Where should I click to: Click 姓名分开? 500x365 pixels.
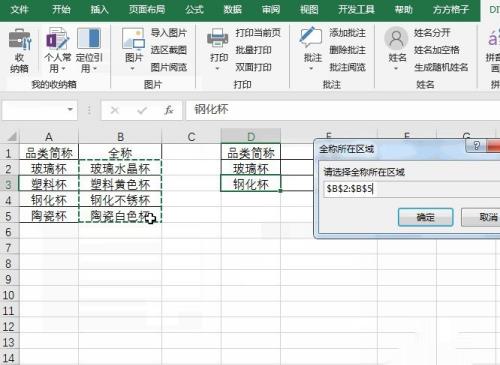tap(432, 33)
